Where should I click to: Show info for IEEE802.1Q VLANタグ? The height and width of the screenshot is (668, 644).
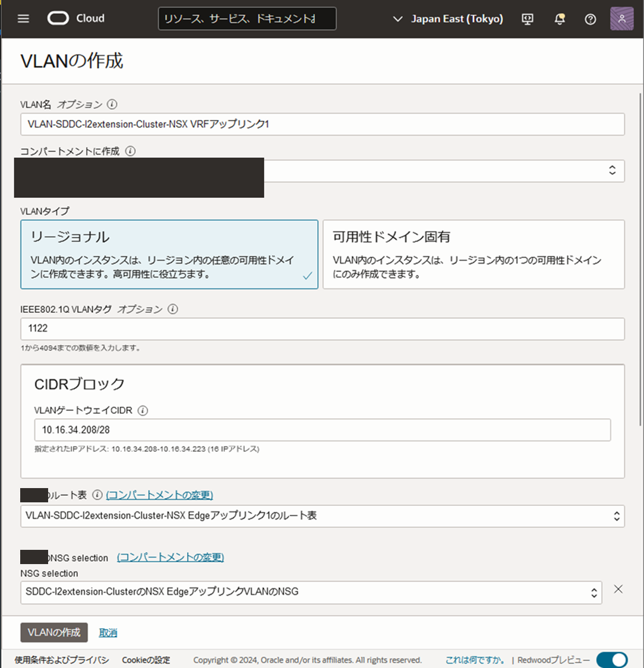tap(173, 309)
